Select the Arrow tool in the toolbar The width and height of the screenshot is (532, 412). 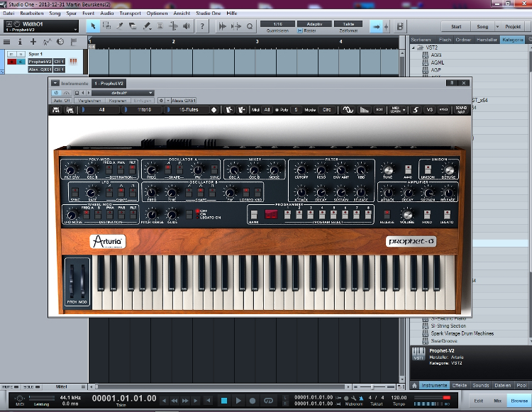[x=93, y=26]
